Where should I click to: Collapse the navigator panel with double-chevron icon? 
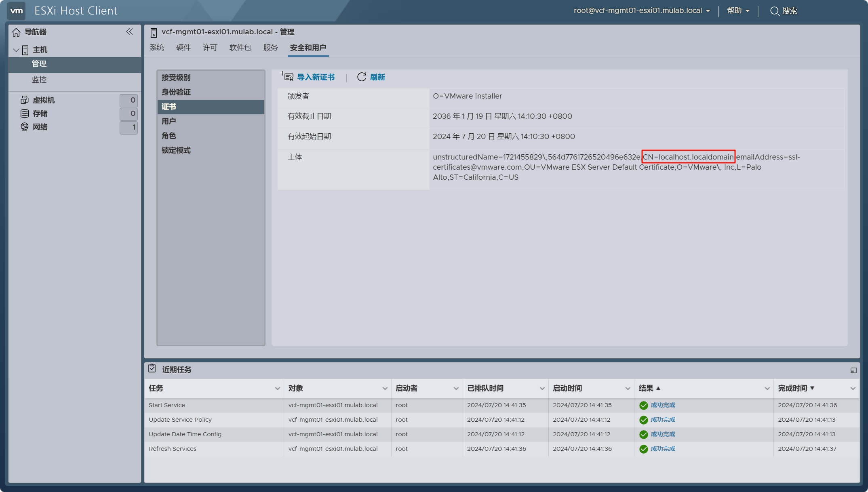(129, 32)
